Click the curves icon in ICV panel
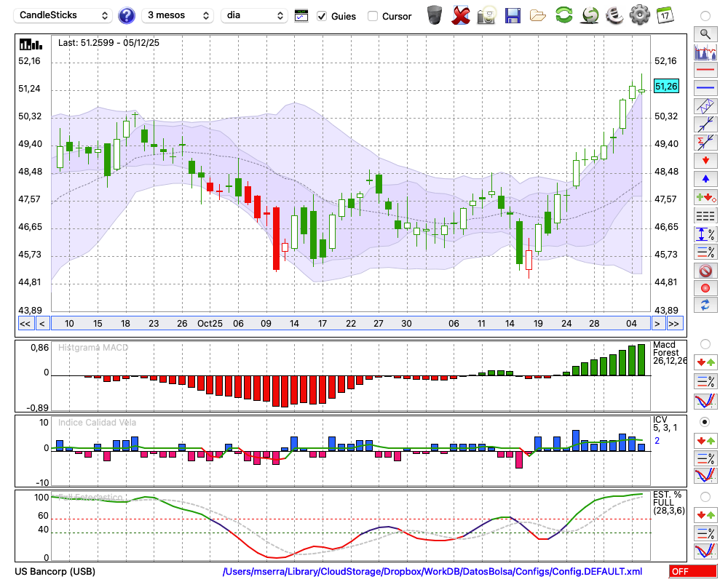Viewport: 728px width, 582px height. click(705, 476)
